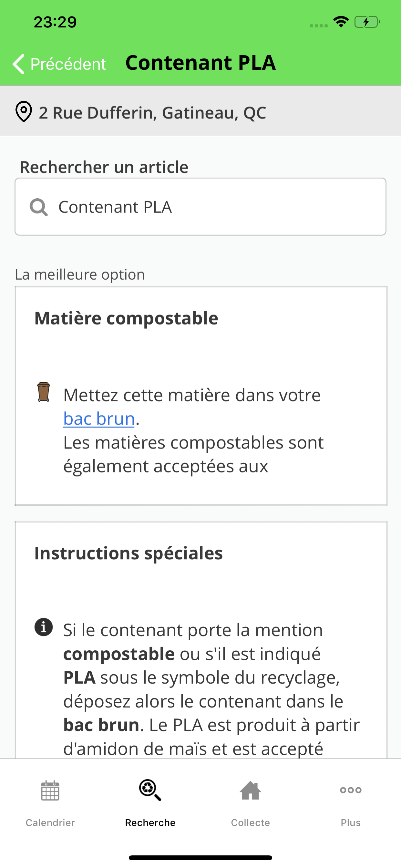Tap the brown bin icon
Image resolution: width=401 pixels, height=868 pixels.
(x=44, y=392)
